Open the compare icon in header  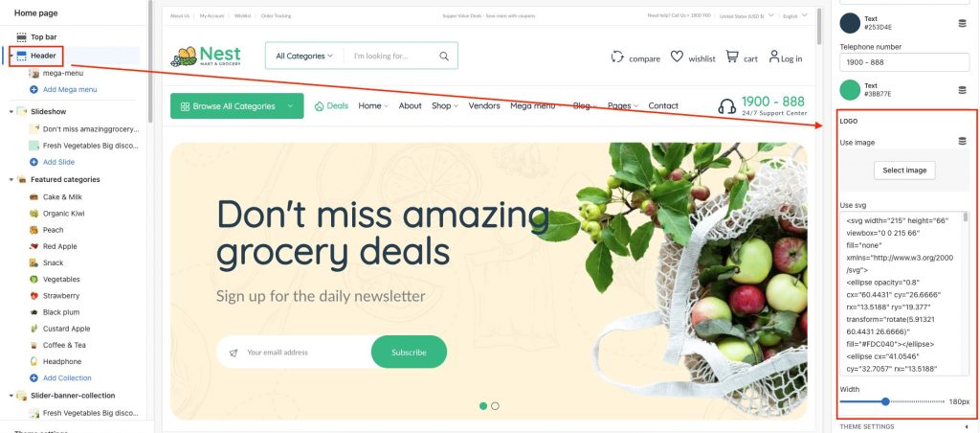point(617,57)
